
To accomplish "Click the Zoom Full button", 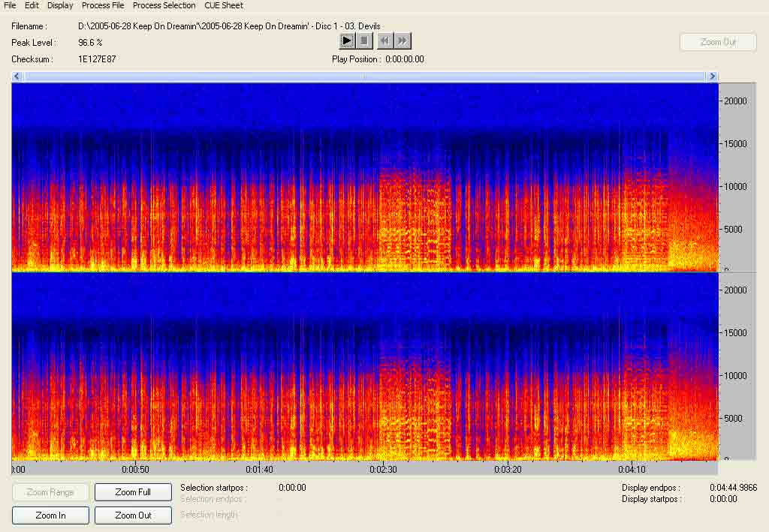I will click(x=133, y=491).
